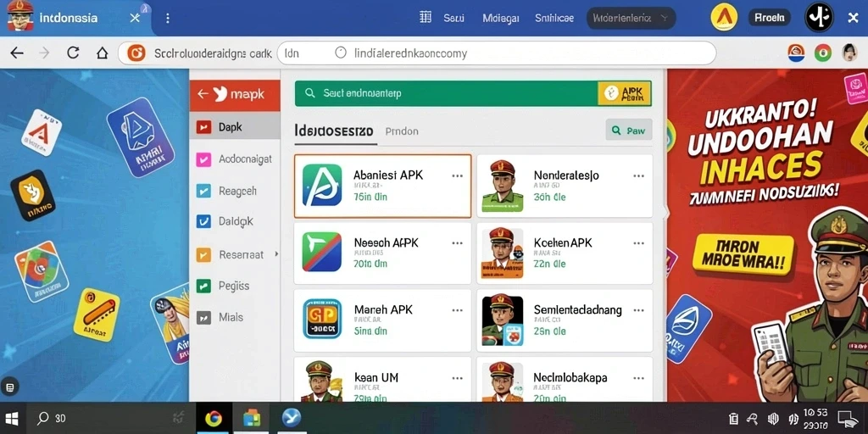This screenshot has width=868, height=434.
Task: Click the tab menu three-dot icon
Action: point(167,19)
